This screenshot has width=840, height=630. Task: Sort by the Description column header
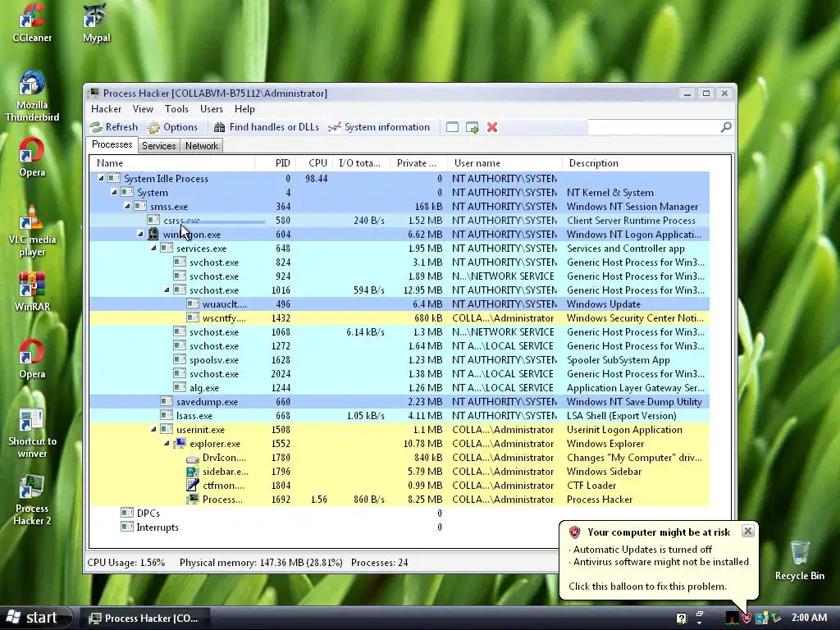click(637, 163)
